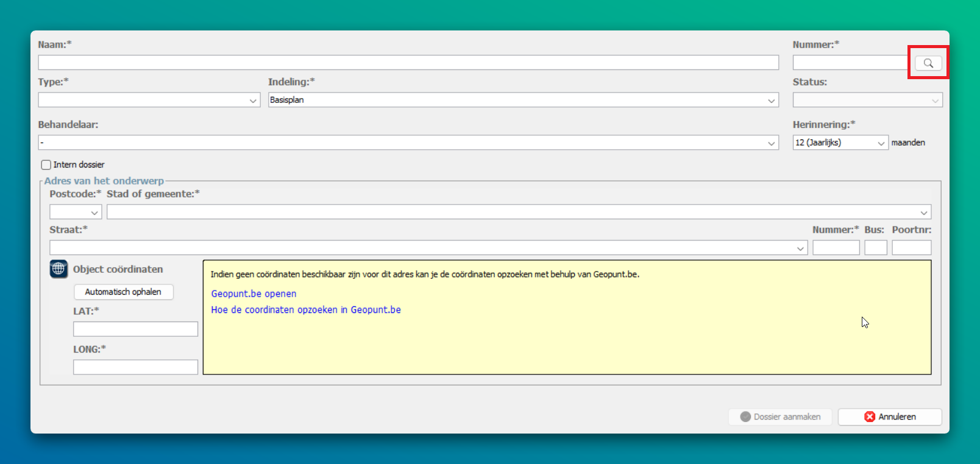This screenshot has width=980, height=464.
Task: Click the globe icon beside Object coördinaten
Action: (59, 269)
